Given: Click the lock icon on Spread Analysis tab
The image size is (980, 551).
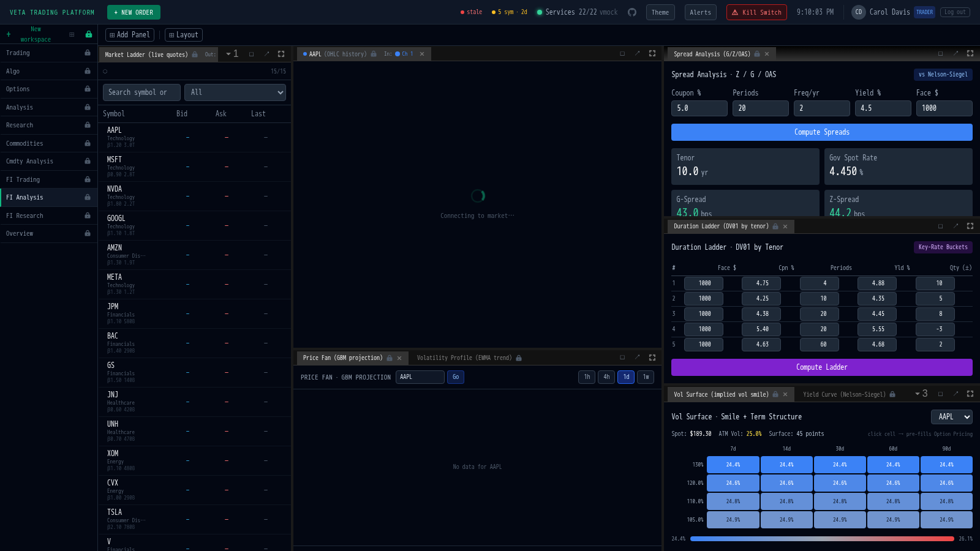Looking at the screenshot, I should coord(757,54).
